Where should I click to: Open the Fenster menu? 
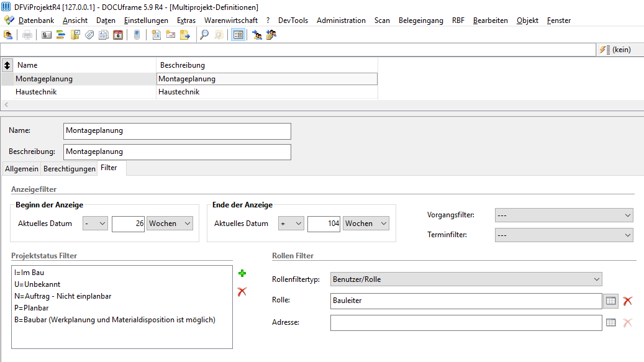coord(558,20)
